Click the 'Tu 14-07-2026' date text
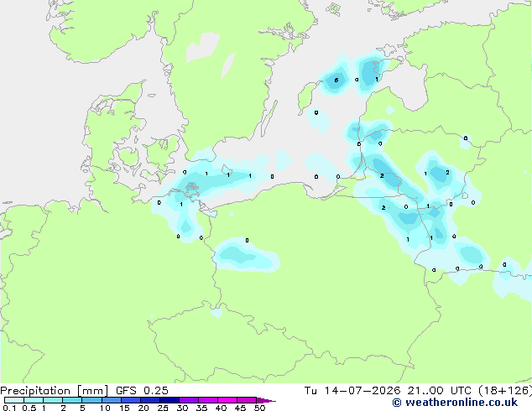Screen dimensions: 532x411 click(x=352, y=391)
